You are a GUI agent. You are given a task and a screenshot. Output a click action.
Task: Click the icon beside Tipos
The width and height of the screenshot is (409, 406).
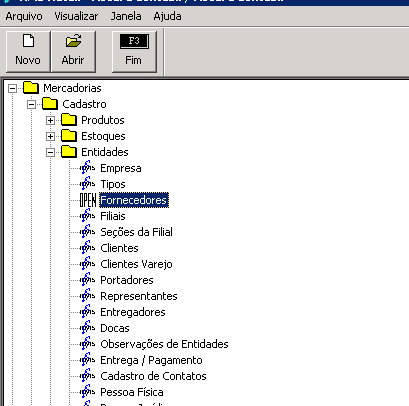point(87,183)
